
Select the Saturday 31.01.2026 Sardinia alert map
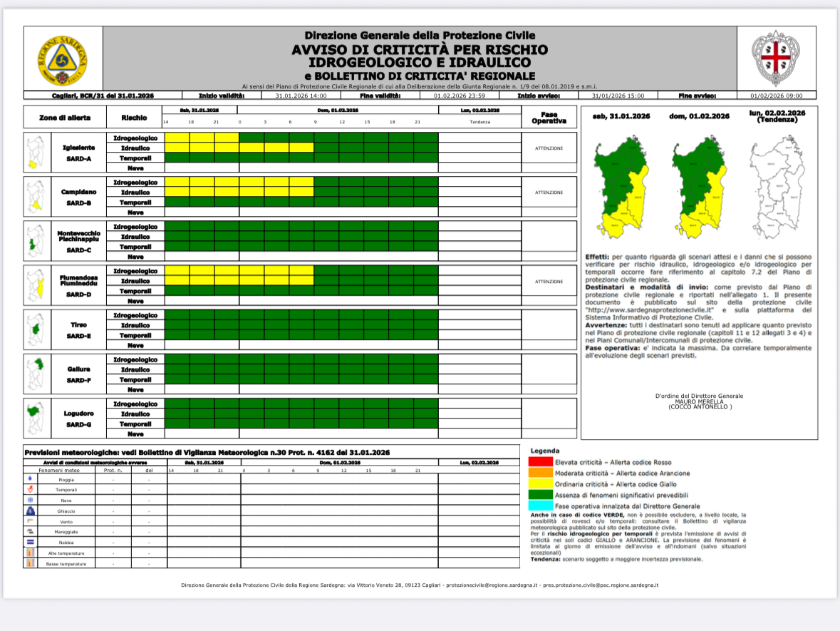[x=620, y=188]
